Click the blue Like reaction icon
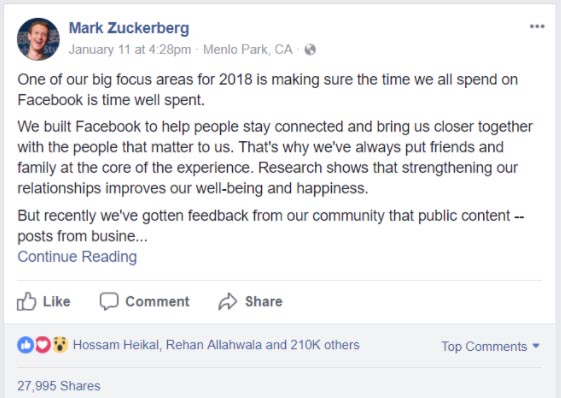The width and height of the screenshot is (561, 398). pos(25,345)
